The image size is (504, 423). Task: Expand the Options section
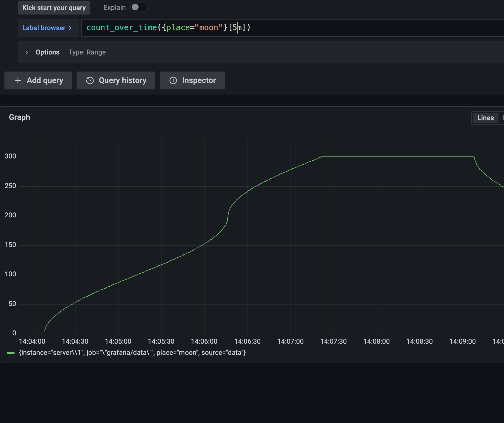(47, 52)
